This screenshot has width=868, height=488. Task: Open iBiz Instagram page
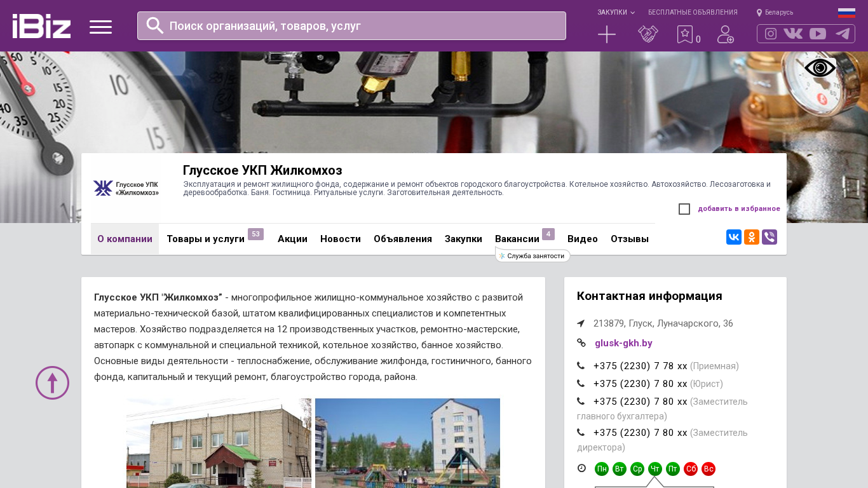(x=771, y=34)
